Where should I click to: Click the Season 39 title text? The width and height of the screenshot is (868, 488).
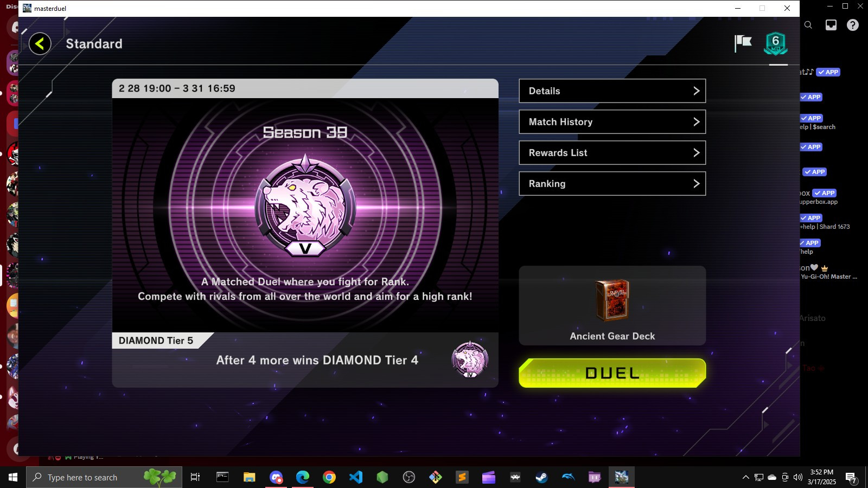point(305,132)
